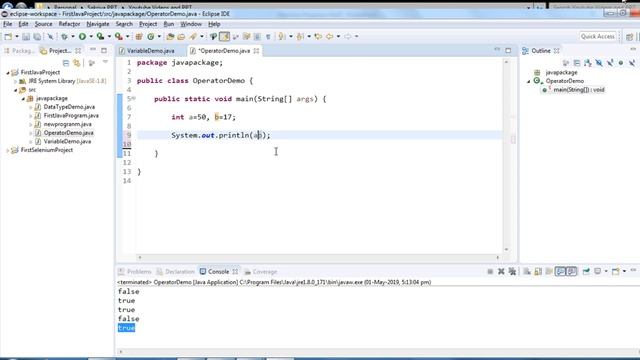Click Remove All Terminated Launches in Console
This screenshot has height=360, width=640.
click(x=512, y=272)
